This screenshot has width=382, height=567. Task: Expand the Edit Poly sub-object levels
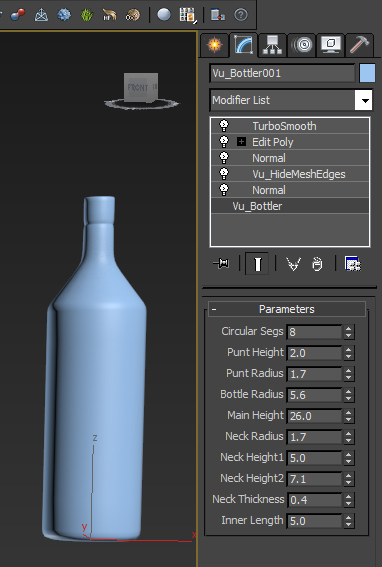click(x=241, y=142)
